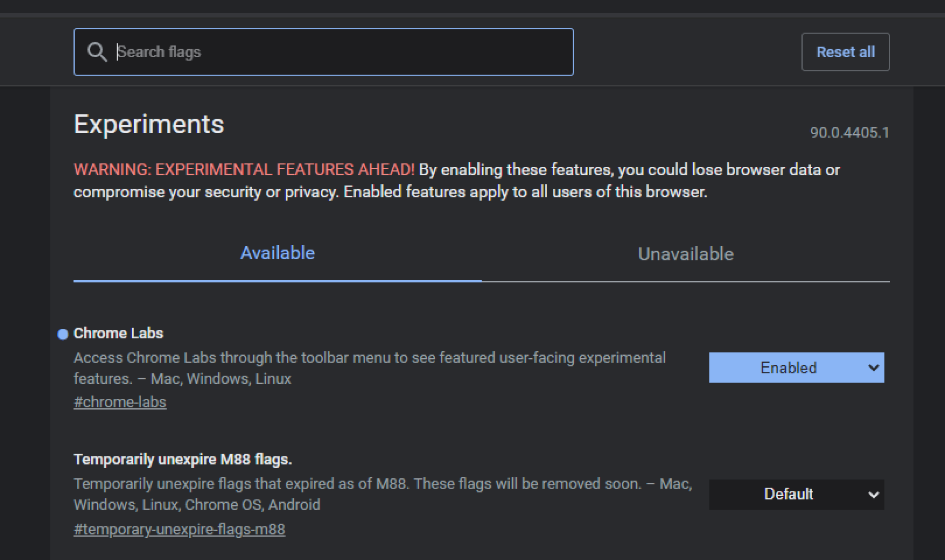
Task: Switch to the Unavailable tab
Action: tap(686, 254)
